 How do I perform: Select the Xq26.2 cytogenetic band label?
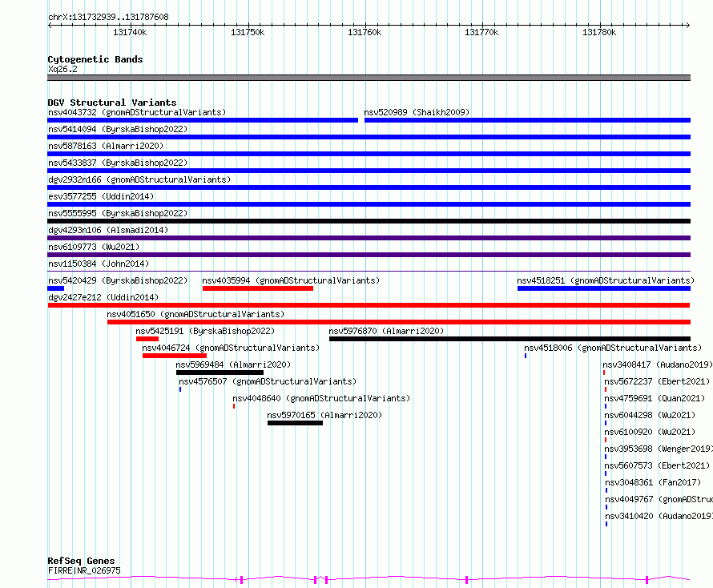62,69
